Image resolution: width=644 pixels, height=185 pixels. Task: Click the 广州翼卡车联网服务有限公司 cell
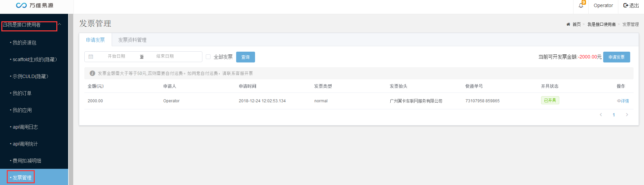pos(416,101)
